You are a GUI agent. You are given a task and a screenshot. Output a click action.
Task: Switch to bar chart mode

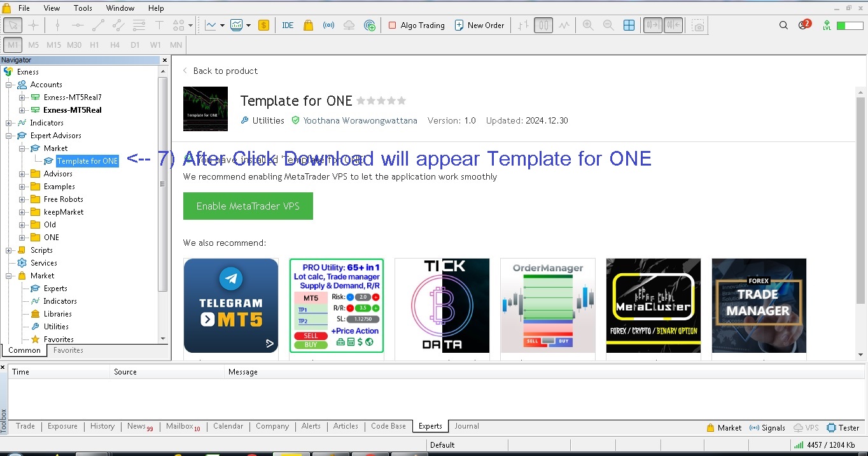coord(523,25)
